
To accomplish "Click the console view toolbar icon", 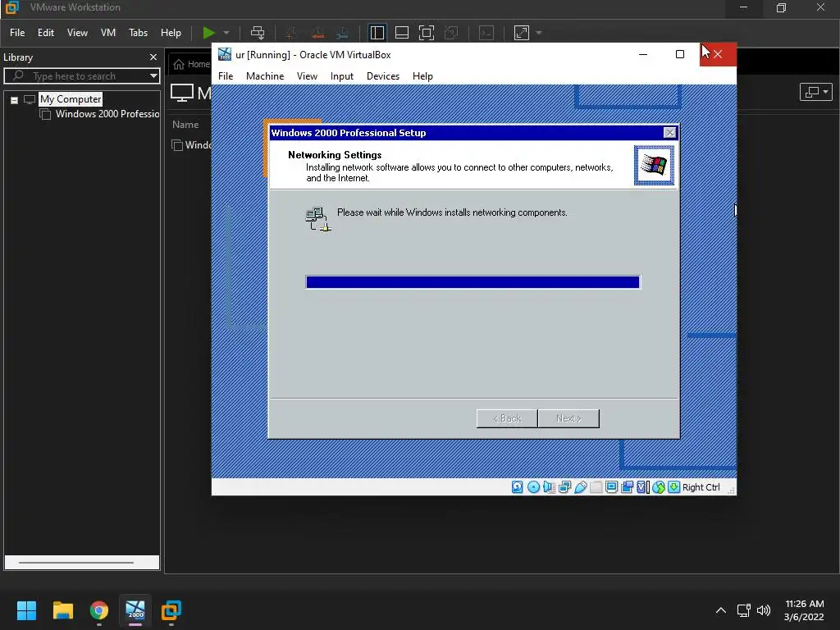I will (486, 33).
